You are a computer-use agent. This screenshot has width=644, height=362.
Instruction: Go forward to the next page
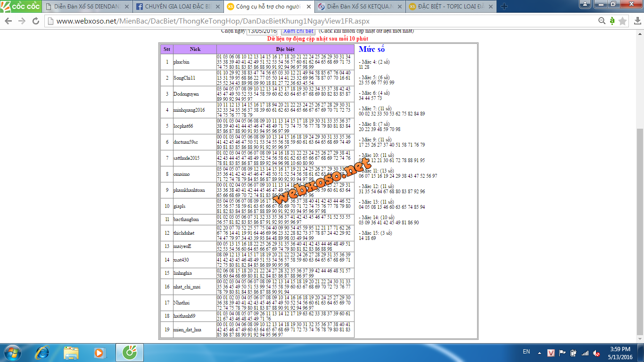tap(22, 21)
